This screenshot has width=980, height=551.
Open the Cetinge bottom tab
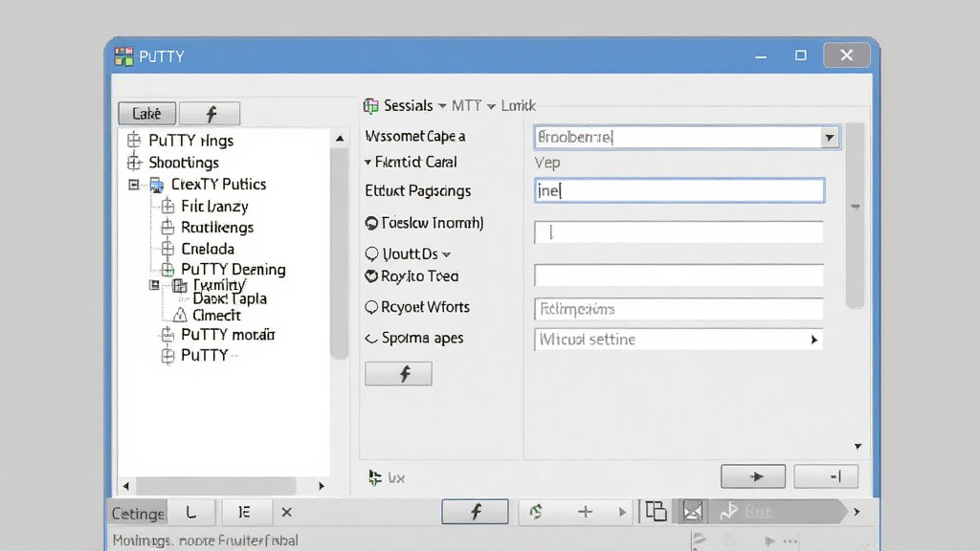click(138, 513)
